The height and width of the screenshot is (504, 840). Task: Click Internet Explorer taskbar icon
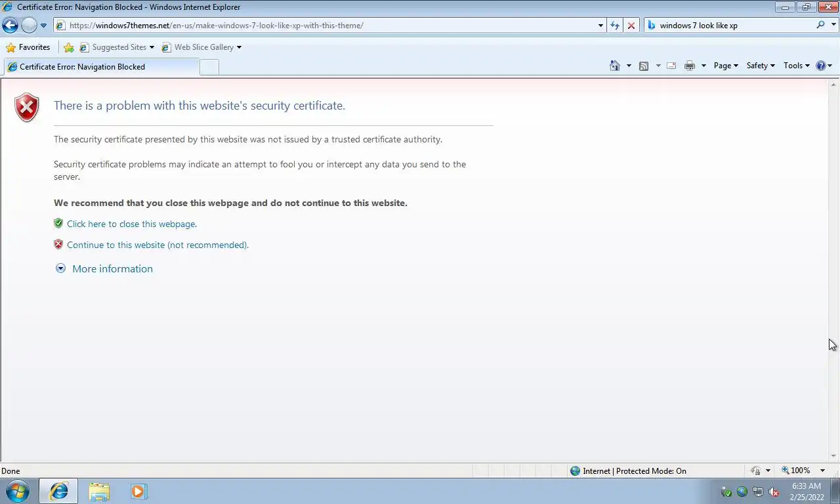tap(58, 491)
